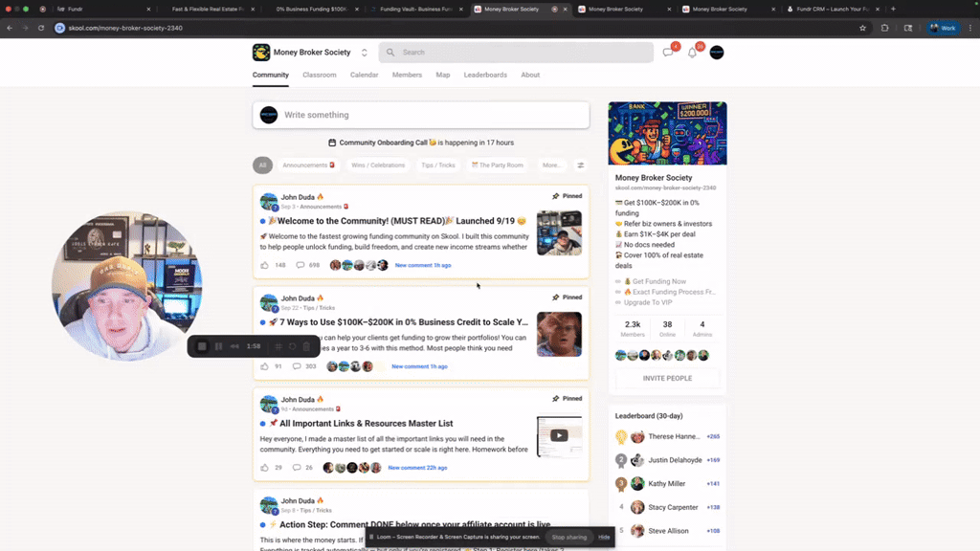Filter posts by Wins / Celebrations
Viewport: 980px width, 551px height.
click(x=378, y=165)
